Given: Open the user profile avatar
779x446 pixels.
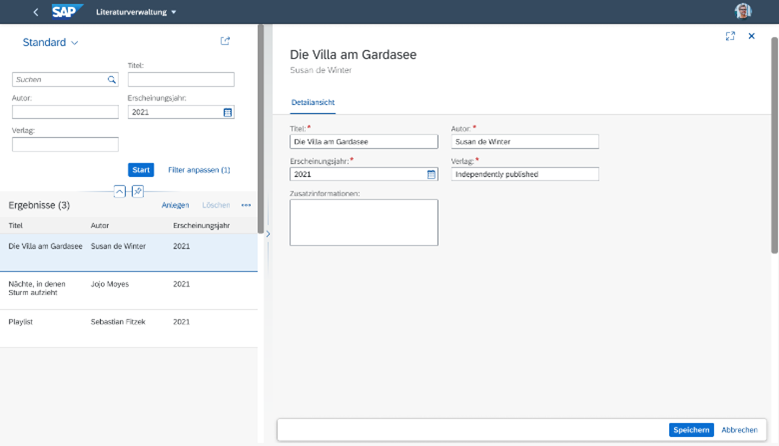Looking at the screenshot, I should click(743, 11).
